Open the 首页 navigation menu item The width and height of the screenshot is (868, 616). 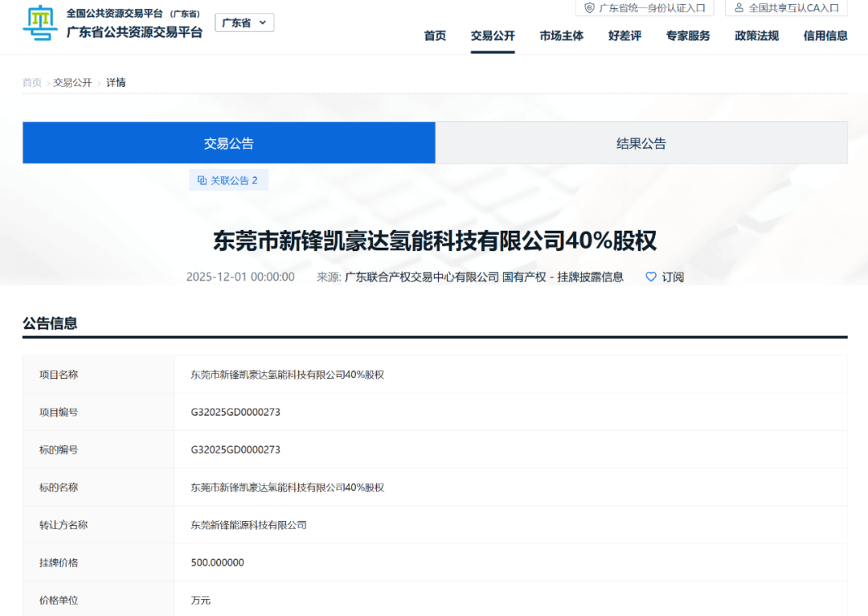[x=435, y=35]
